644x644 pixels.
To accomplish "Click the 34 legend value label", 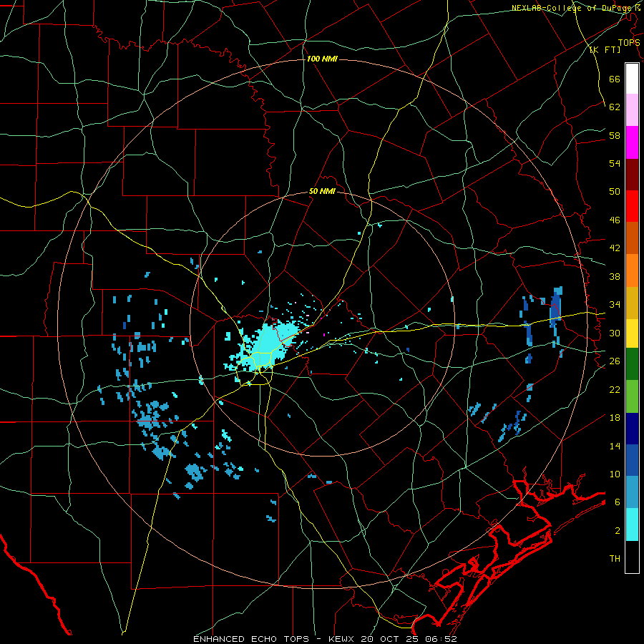I will click(x=615, y=304).
